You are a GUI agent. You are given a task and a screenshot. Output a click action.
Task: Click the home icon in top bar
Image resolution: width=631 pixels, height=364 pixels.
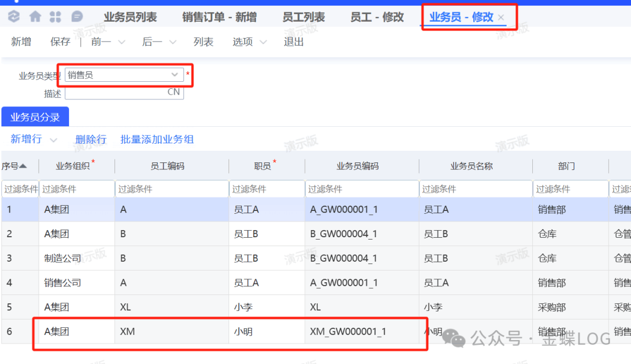(36, 17)
